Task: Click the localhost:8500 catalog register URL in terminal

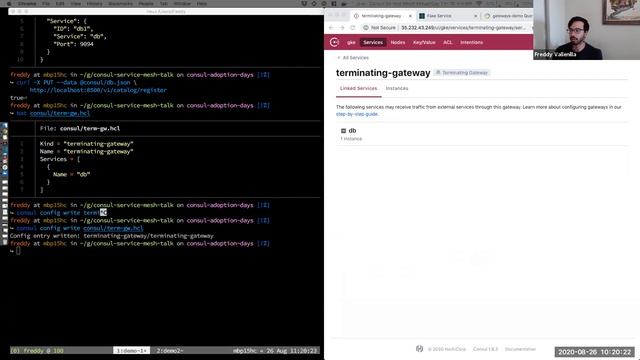Action: coord(98,90)
